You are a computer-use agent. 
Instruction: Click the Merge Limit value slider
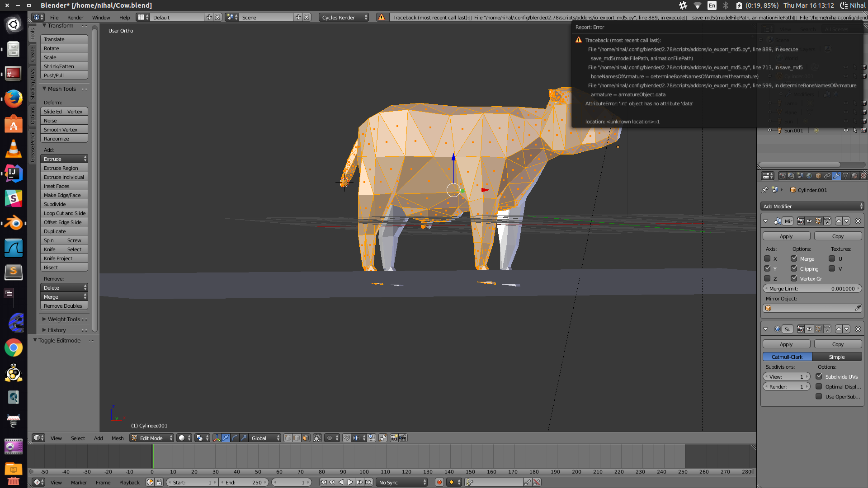click(x=812, y=288)
